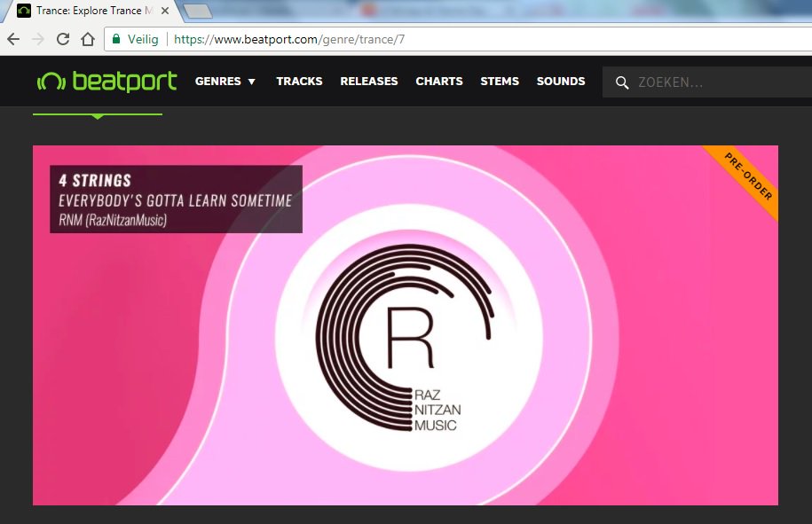Image resolution: width=812 pixels, height=524 pixels.
Task: Click the orange PRE-ORDER ribbon
Action: point(748,176)
